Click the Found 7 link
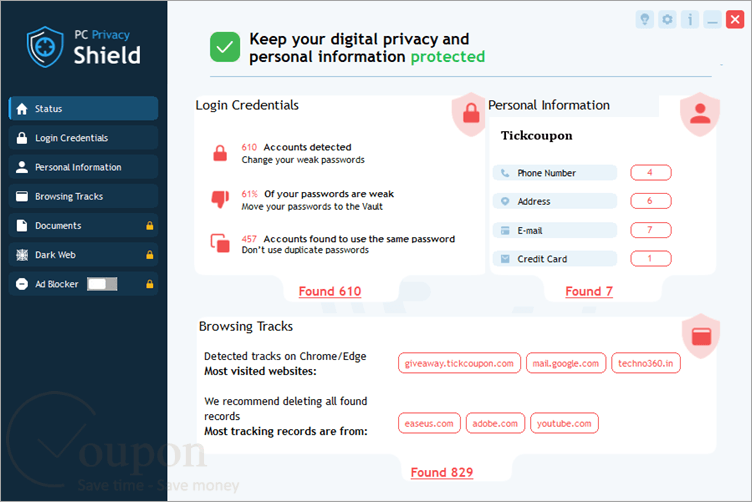Screen dimensions: 752x502 click(589, 292)
